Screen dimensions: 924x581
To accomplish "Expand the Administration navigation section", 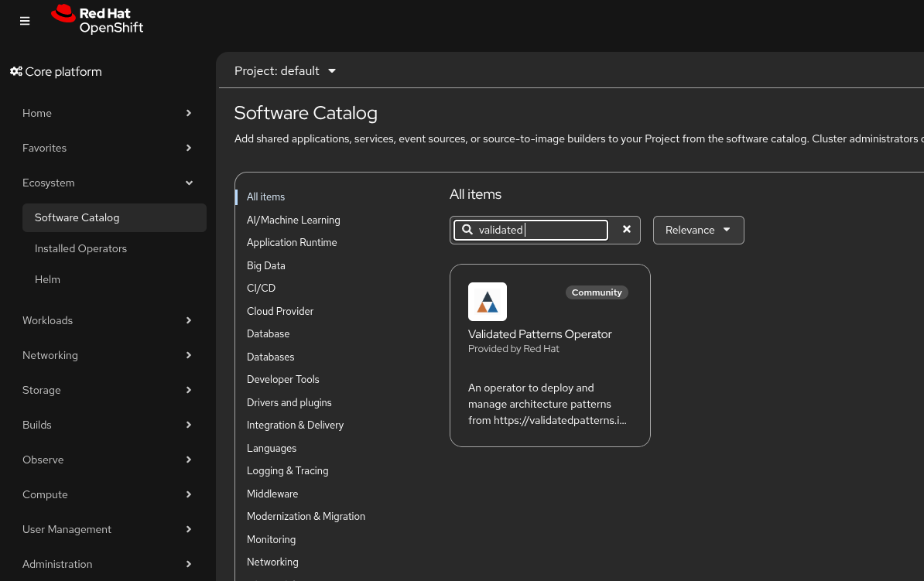I will pos(108,564).
